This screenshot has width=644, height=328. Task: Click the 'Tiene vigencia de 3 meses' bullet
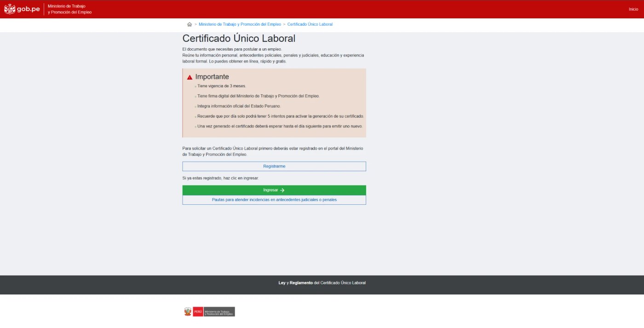coord(221,86)
